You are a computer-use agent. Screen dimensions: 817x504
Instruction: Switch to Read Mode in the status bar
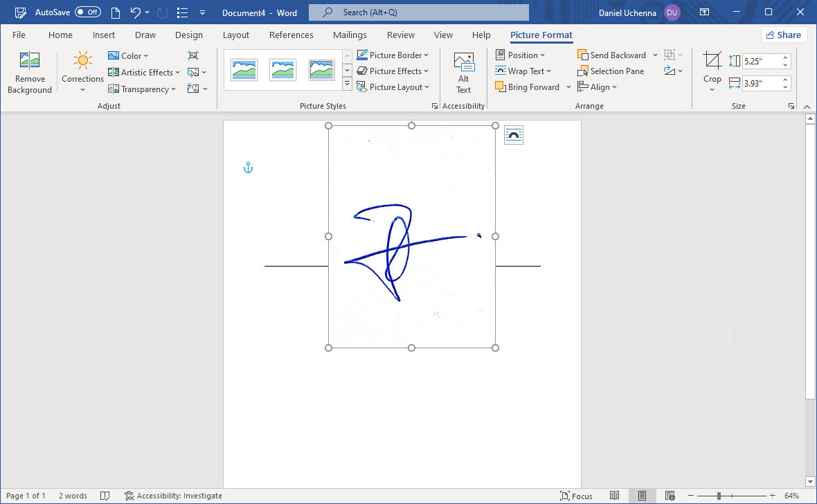coord(615,496)
